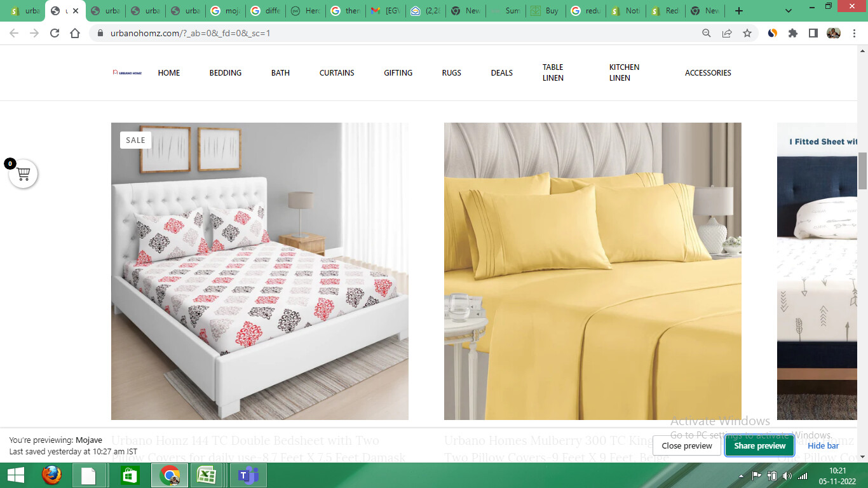The image size is (868, 488).
Task: Toggle the browser side panel
Action: [x=813, y=33]
